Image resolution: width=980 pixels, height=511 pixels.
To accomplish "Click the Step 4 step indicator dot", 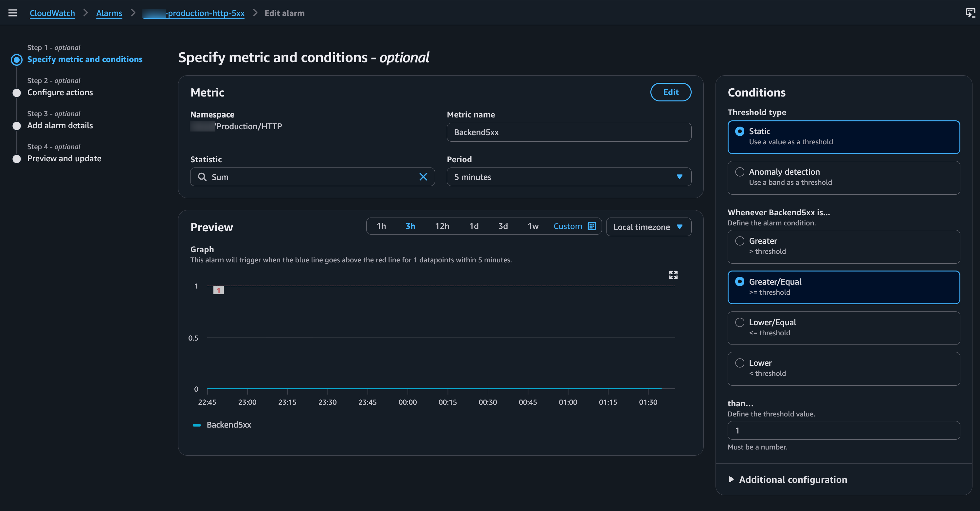I will (17, 159).
